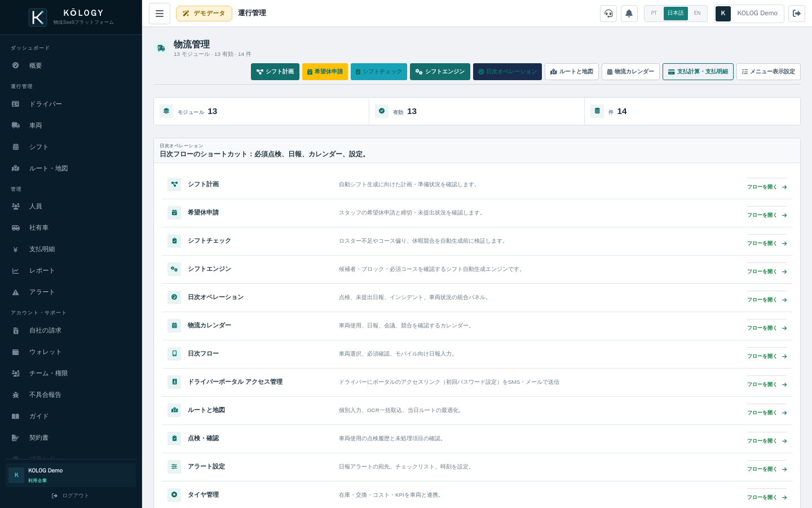This screenshot has width=812, height=508.
Task: Switch language to EN
Action: click(698, 14)
